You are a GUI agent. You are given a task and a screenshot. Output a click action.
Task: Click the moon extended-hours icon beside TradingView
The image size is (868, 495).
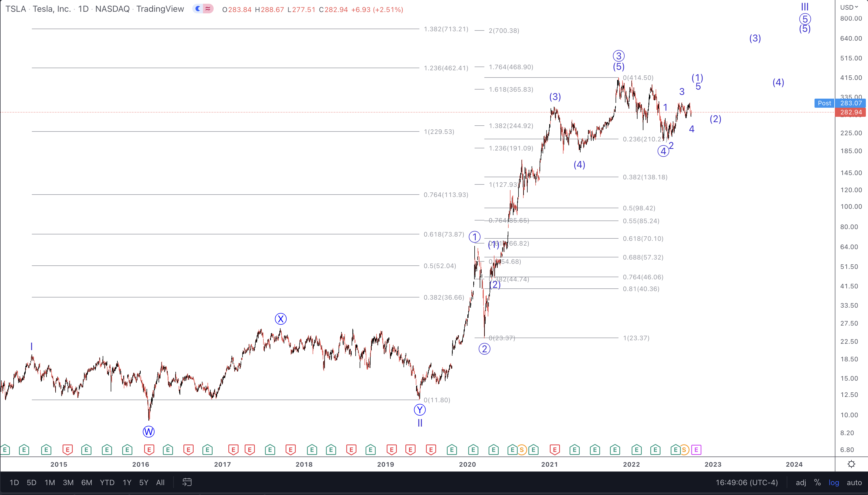click(198, 9)
